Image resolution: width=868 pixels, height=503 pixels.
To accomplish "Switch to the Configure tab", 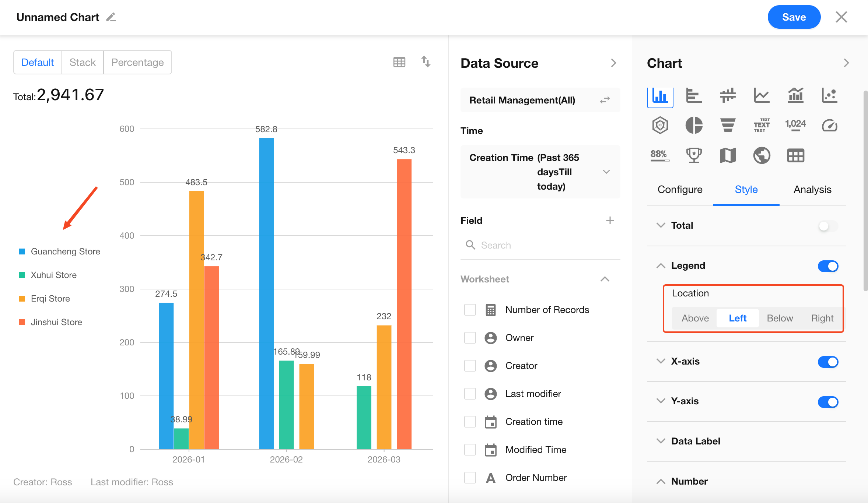I will (680, 189).
